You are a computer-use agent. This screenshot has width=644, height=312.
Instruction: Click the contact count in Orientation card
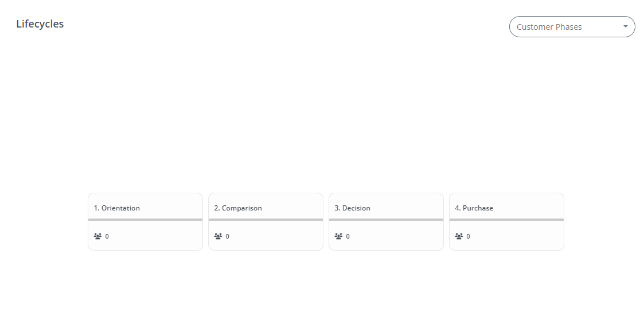coord(107,236)
